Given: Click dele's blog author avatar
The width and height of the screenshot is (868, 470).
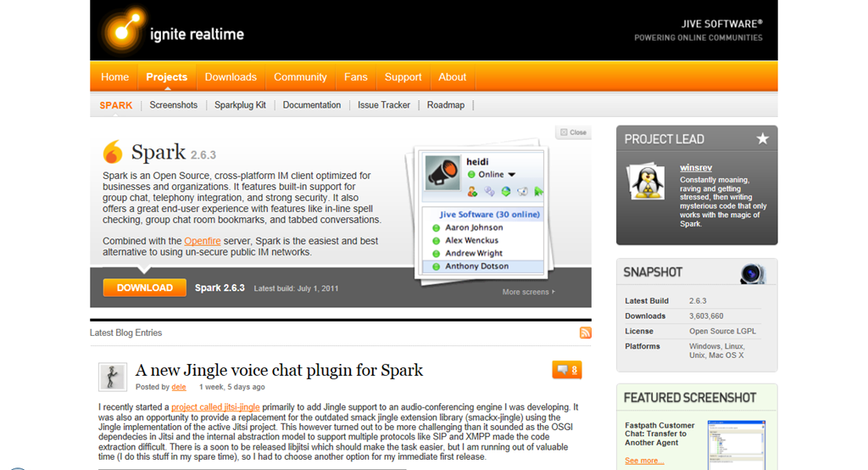Looking at the screenshot, I should pyautogui.click(x=113, y=377).
